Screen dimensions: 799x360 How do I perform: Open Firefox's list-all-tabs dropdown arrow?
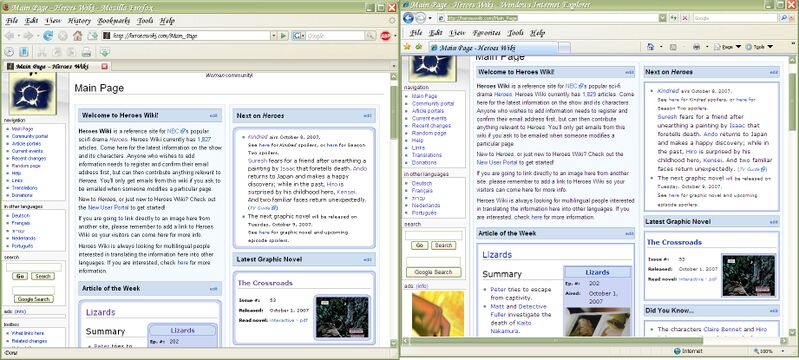[x=393, y=66]
